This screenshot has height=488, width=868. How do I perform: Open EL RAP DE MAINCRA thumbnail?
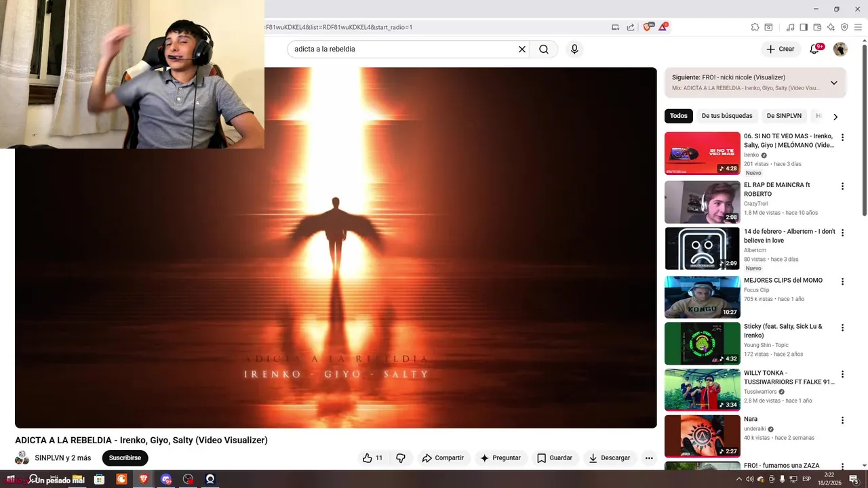pos(702,202)
